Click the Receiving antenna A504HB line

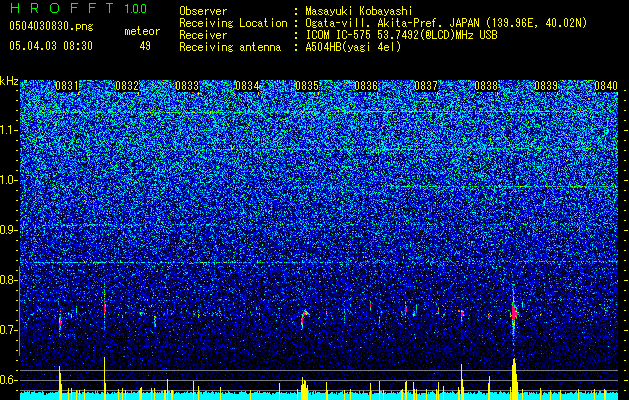(x=290, y=47)
